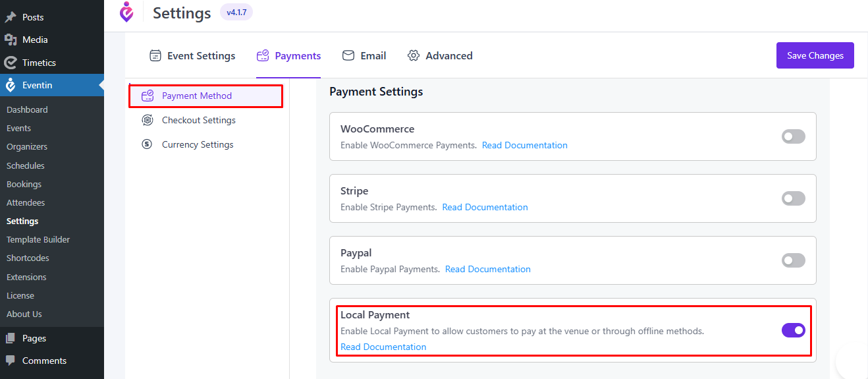Turn on the Stripe payments toggle
The height and width of the screenshot is (379, 868).
point(793,198)
